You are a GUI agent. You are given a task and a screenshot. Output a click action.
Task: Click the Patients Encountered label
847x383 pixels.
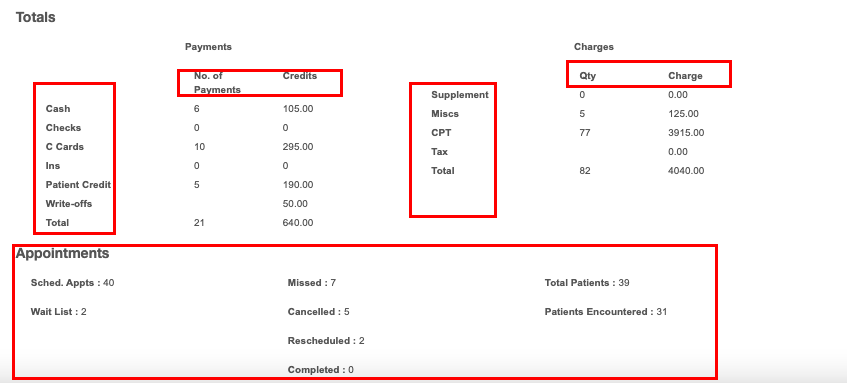[x=597, y=312]
